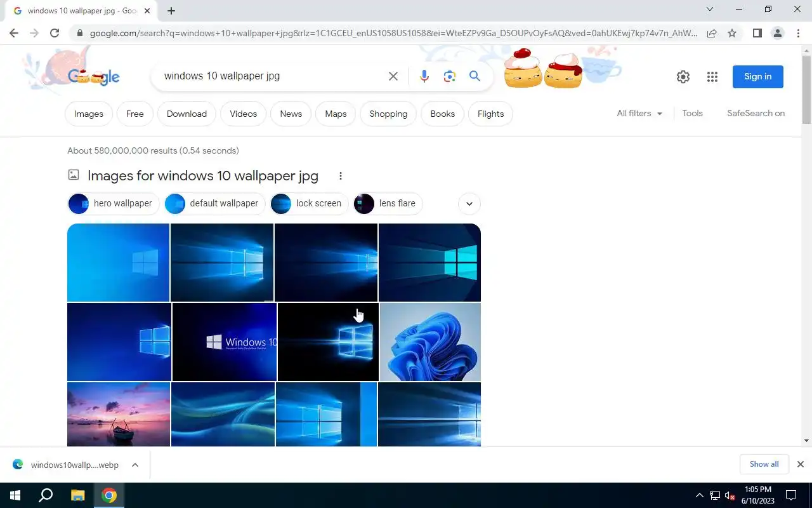View site information via the lock icon

(x=79, y=33)
